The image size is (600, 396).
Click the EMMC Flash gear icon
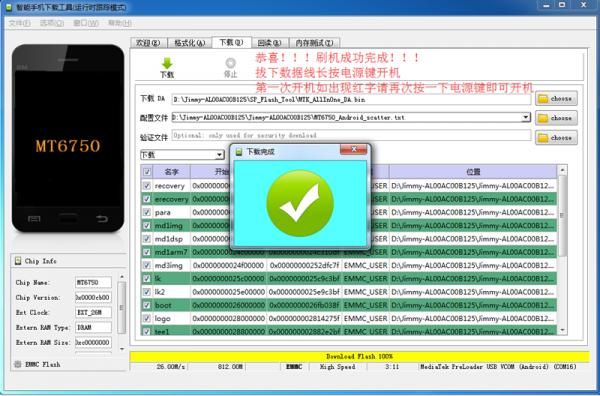coord(18,364)
